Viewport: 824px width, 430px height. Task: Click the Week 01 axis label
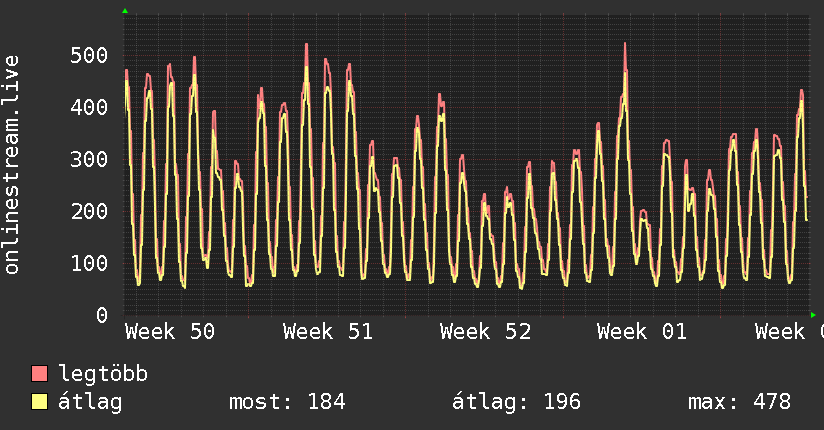click(x=642, y=332)
